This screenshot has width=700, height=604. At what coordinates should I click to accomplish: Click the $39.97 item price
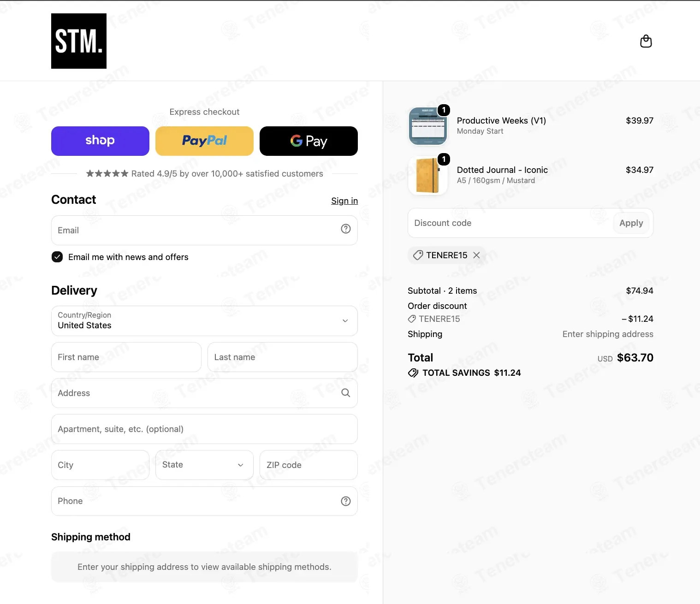(640, 120)
